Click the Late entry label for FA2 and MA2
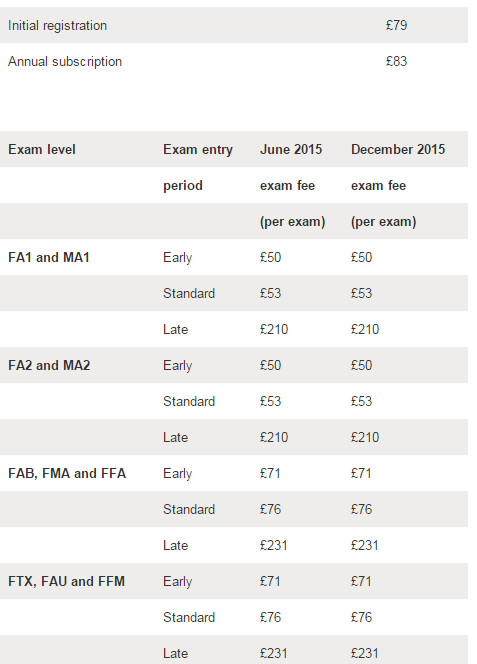 coord(175,437)
